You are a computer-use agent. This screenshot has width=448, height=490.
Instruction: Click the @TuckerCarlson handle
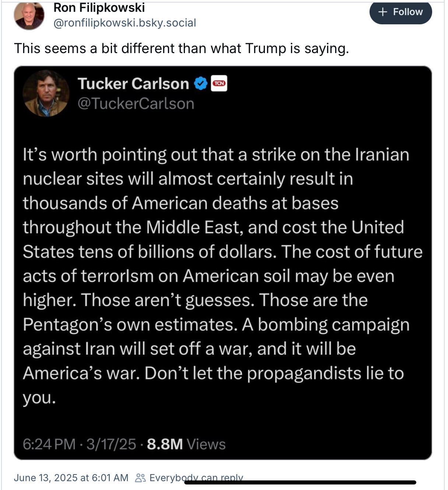pyautogui.click(x=136, y=104)
